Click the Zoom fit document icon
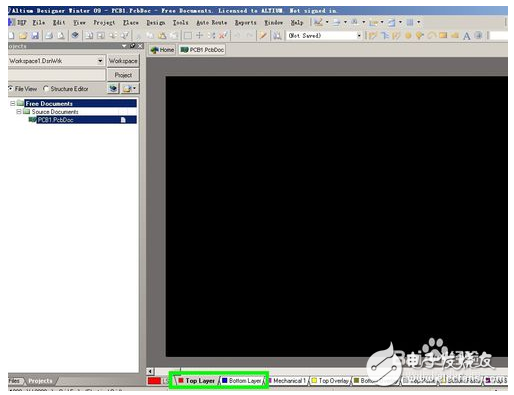The height and width of the screenshot is (395, 514). pyautogui.click(x=89, y=35)
